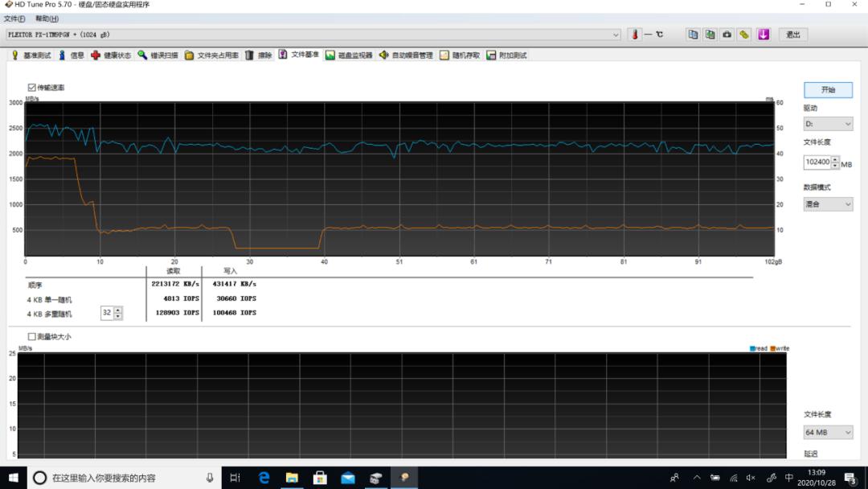Click the yellow tag toolbar icon
868x489 pixels.
745,35
